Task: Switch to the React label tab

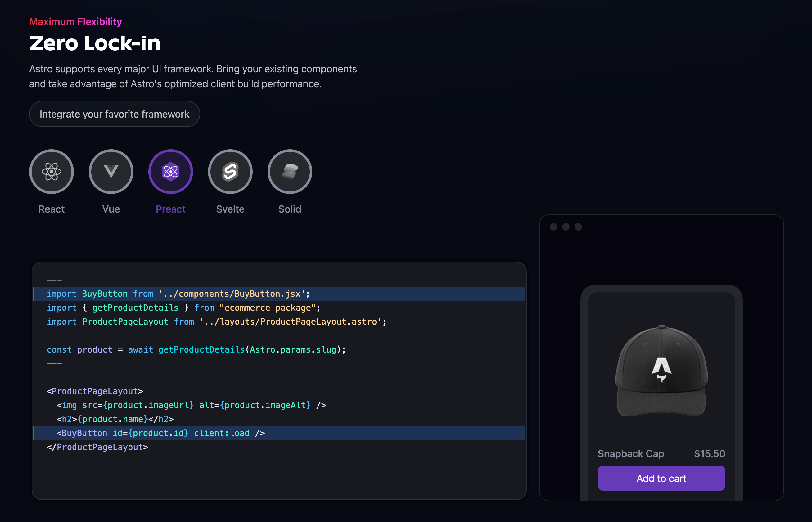Action: coord(51,209)
